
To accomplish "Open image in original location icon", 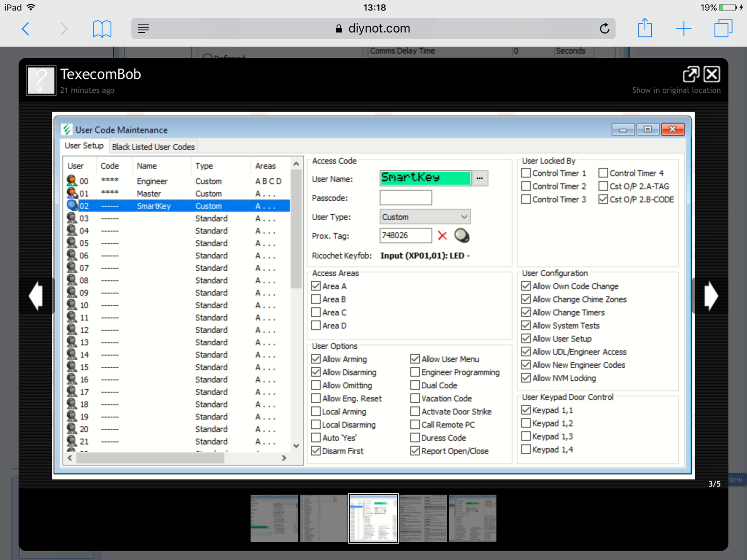I will click(691, 74).
